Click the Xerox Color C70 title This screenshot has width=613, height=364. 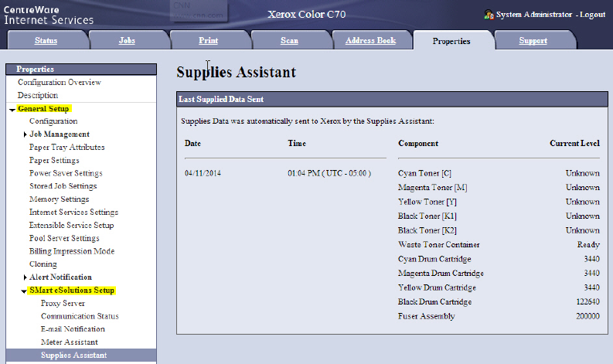point(306,15)
